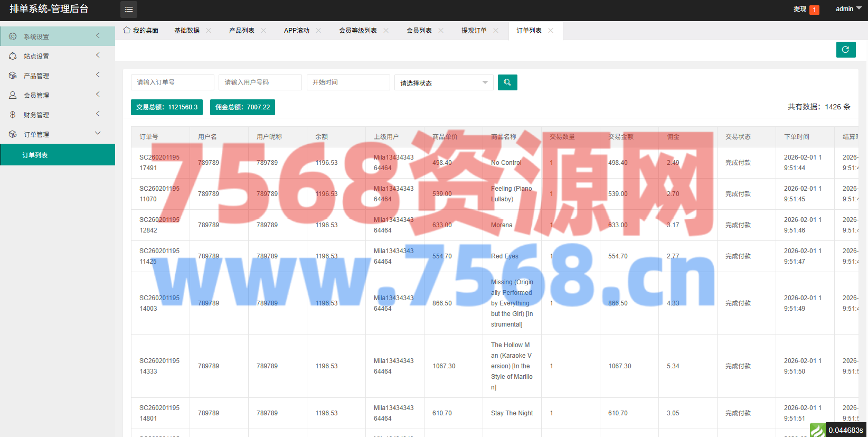868x437 pixels.
Task: Click the 请输入订单号 input field
Action: click(172, 82)
